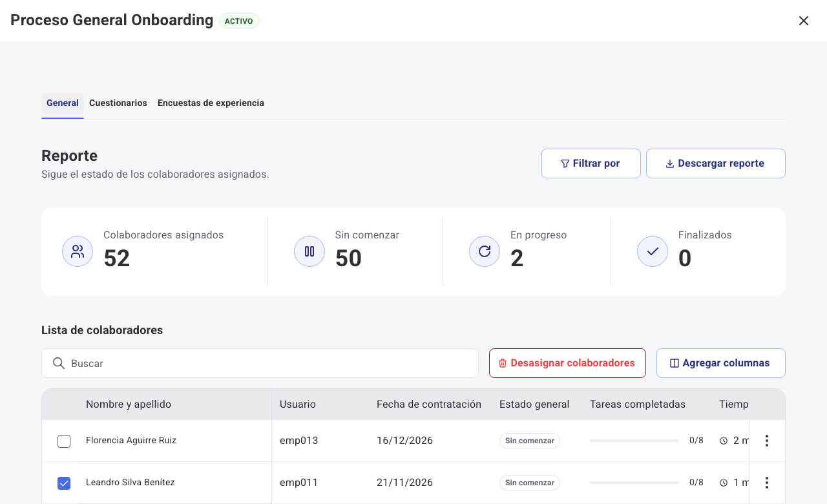827x504 pixels.
Task: Click the date 16/12/2026
Action: pos(404,441)
